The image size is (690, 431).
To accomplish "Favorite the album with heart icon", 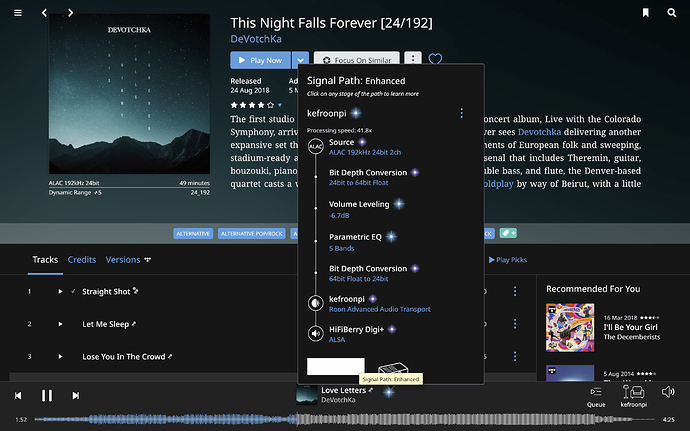I will 435,59.
